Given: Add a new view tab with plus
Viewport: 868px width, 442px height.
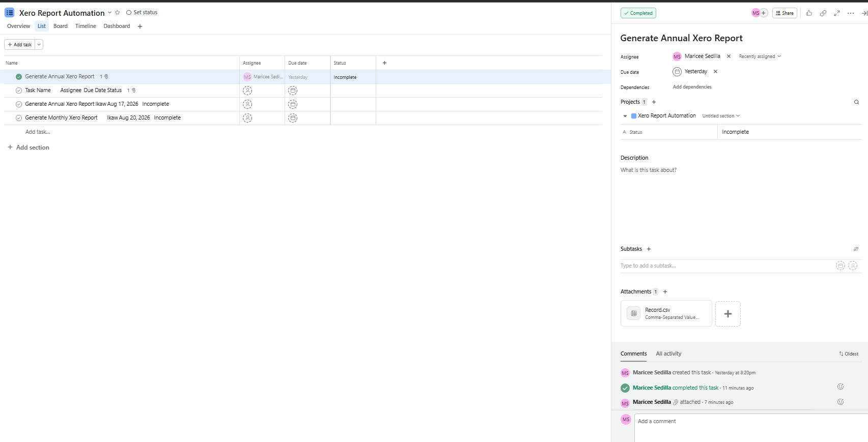Looking at the screenshot, I should [x=140, y=26].
